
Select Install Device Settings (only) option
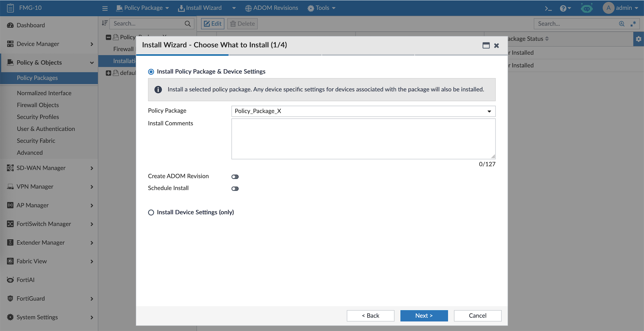pos(151,213)
